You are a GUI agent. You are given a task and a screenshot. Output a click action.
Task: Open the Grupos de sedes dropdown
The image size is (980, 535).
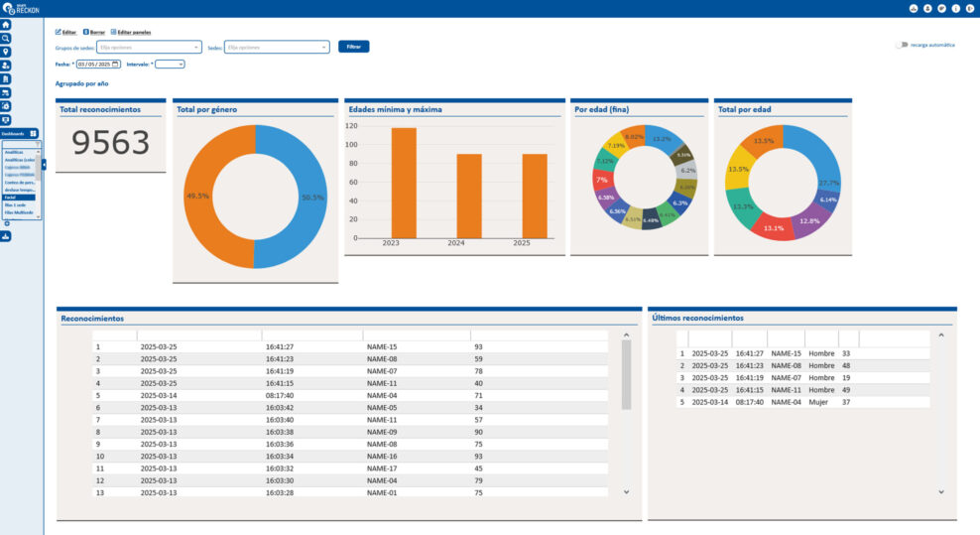(x=149, y=47)
